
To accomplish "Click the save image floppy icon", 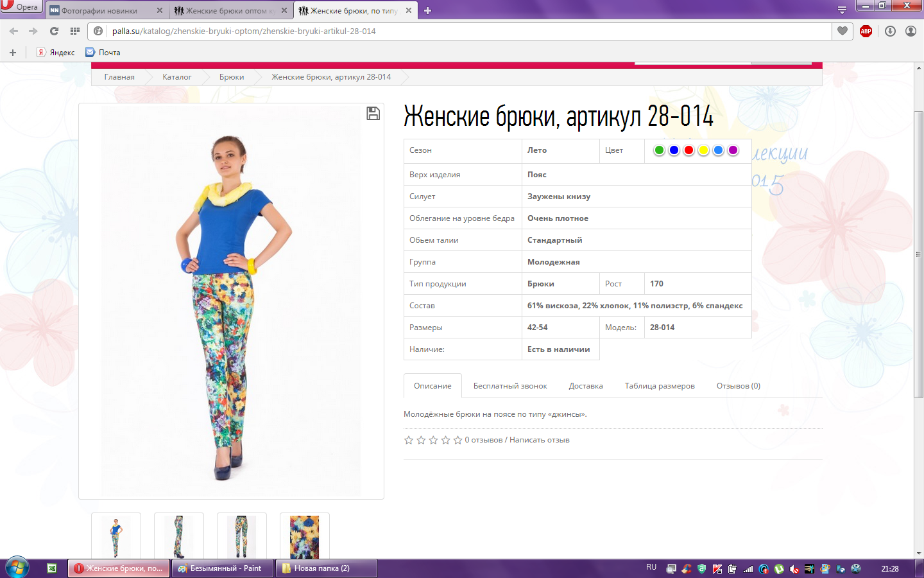I will pyautogui.click(x=373, y=114).
